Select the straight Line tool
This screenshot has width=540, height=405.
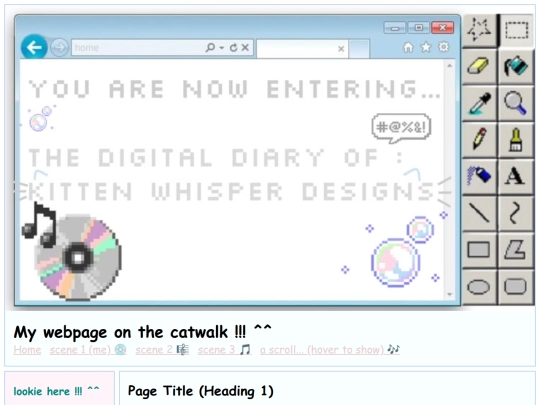(479, 213)
